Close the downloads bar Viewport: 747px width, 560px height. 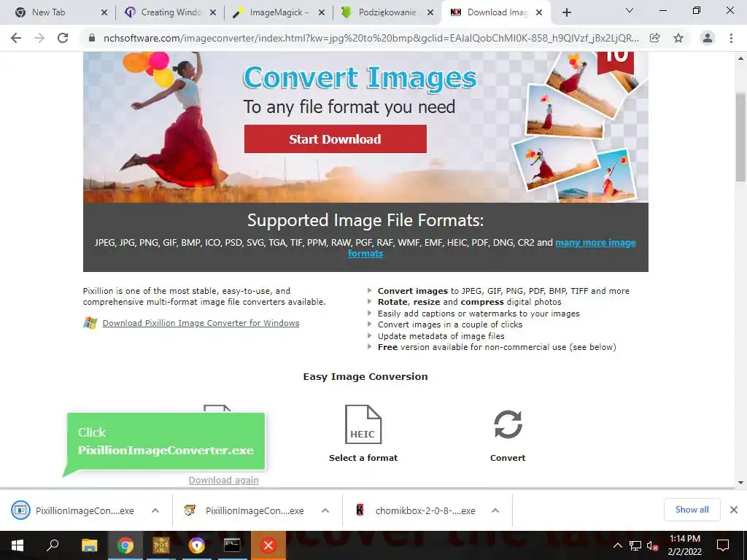[x=734, y=510]
